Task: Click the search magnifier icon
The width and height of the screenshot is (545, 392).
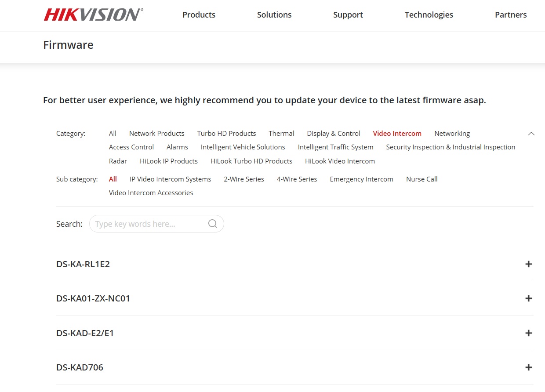Action: click(x=213, y=224)
